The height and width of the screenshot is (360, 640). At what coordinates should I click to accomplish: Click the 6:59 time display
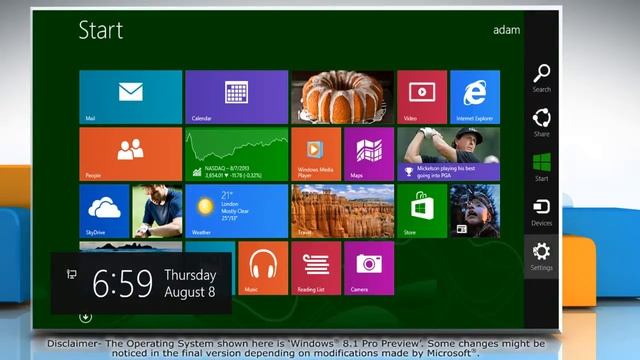122,283
